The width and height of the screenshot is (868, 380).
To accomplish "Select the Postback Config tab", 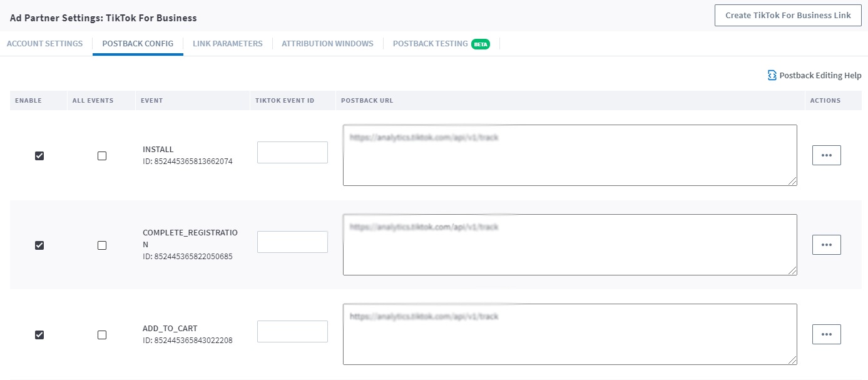I will [138, 44].
